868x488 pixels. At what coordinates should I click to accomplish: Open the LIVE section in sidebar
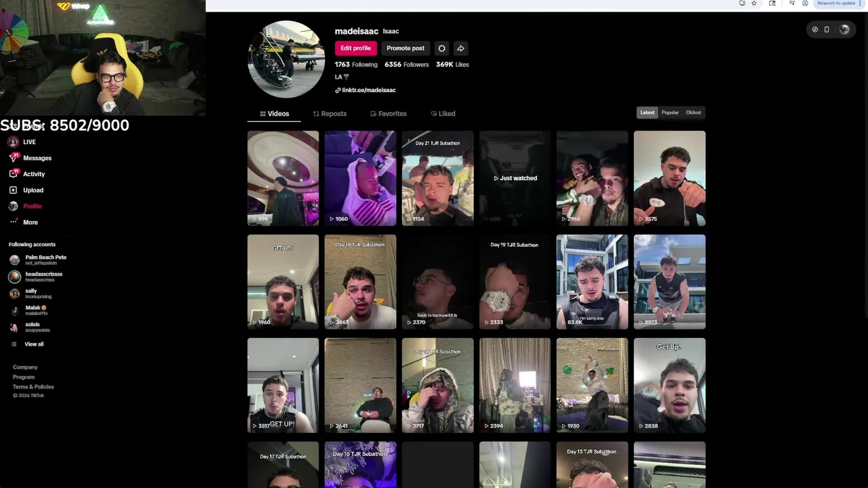pyautogui.click(x=22, y=142)
